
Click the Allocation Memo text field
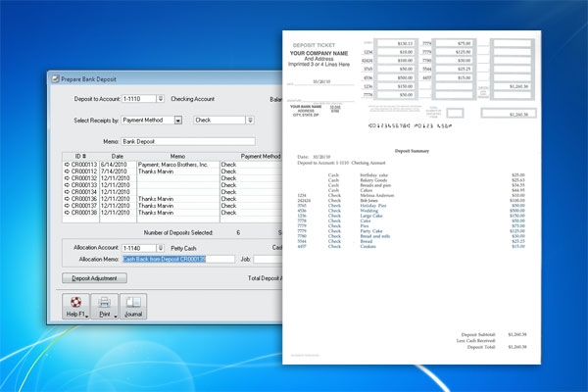click(x=178, y=260)
